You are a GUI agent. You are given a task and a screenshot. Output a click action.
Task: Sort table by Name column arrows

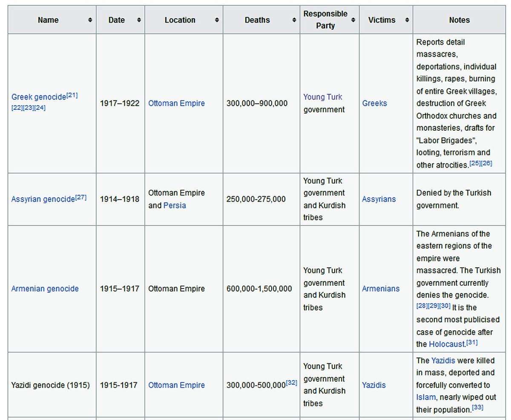tap(90, 20)
